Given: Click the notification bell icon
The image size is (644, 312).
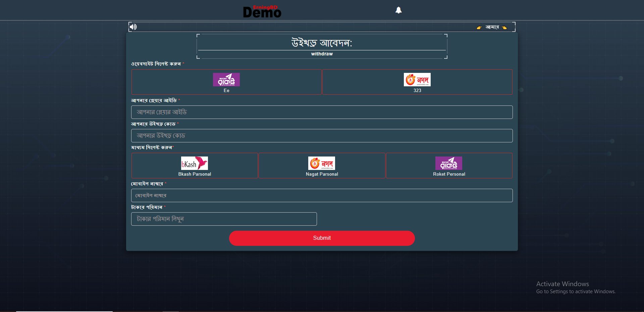Looking at the screenshot, I should click(398, 10).
